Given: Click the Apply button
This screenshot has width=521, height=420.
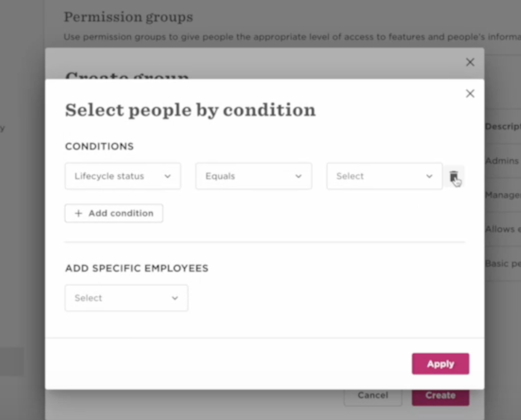Looking at the screenshot, I should pos(441,364).
